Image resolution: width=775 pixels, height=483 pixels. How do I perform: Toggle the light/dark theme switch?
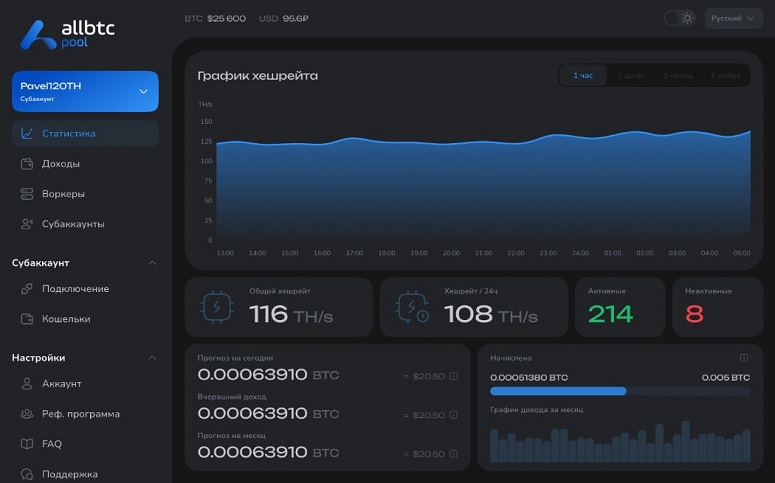coord(680,18)
